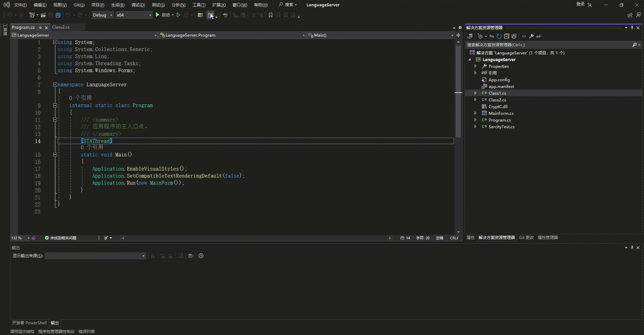Switch to the Git 更改 tab
Viewport: 644px width, 335px height.
point(526,238)
